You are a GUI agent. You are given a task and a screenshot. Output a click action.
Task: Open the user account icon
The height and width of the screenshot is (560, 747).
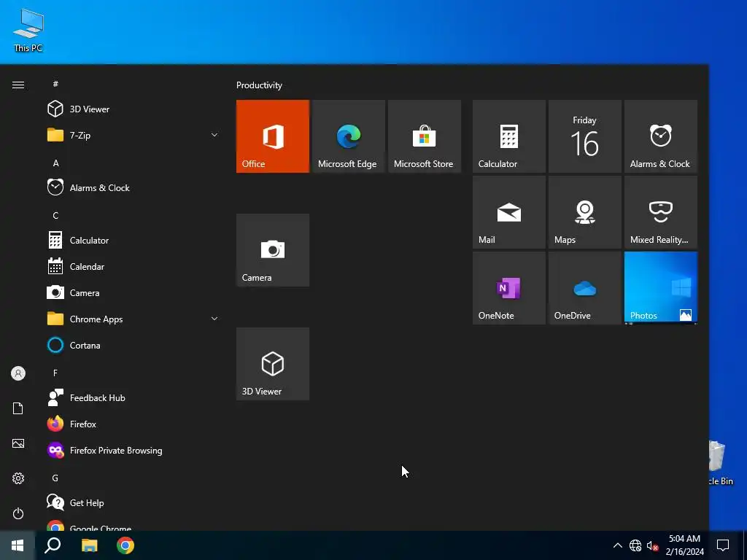click(18, 373)
